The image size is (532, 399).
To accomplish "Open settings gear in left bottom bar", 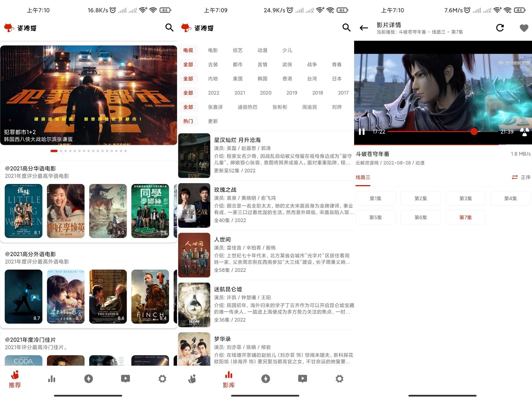I will click(162, 379).
